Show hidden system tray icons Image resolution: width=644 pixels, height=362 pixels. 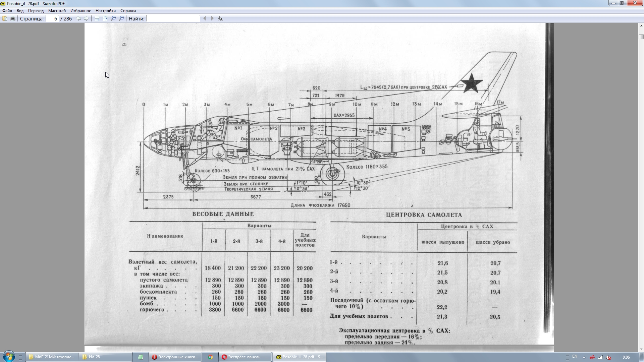pos(584,357)
